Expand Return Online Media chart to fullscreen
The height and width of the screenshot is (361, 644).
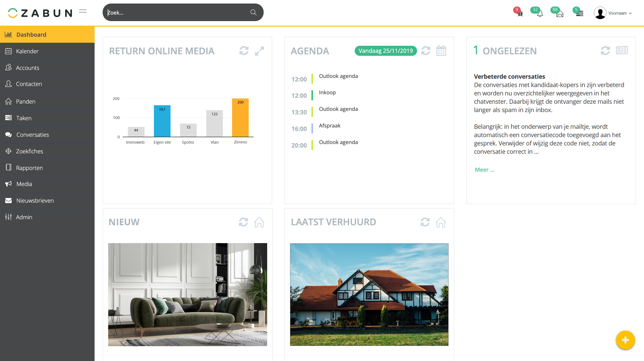(259, 51)
